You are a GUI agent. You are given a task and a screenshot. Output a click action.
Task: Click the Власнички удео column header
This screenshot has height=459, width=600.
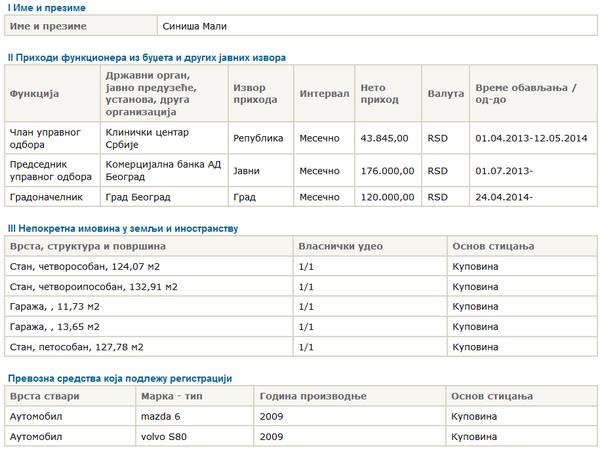[x=370, y=246]
